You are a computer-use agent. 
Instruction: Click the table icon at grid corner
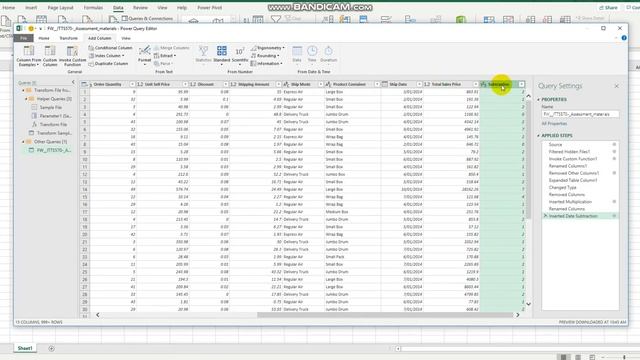pos(84,84)
